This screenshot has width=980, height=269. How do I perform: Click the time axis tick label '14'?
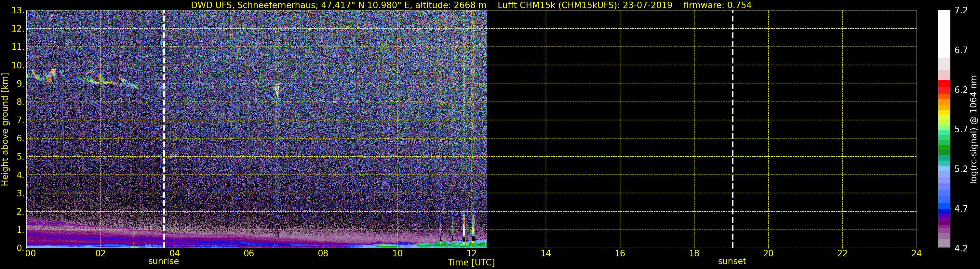[x=545, y=253]
